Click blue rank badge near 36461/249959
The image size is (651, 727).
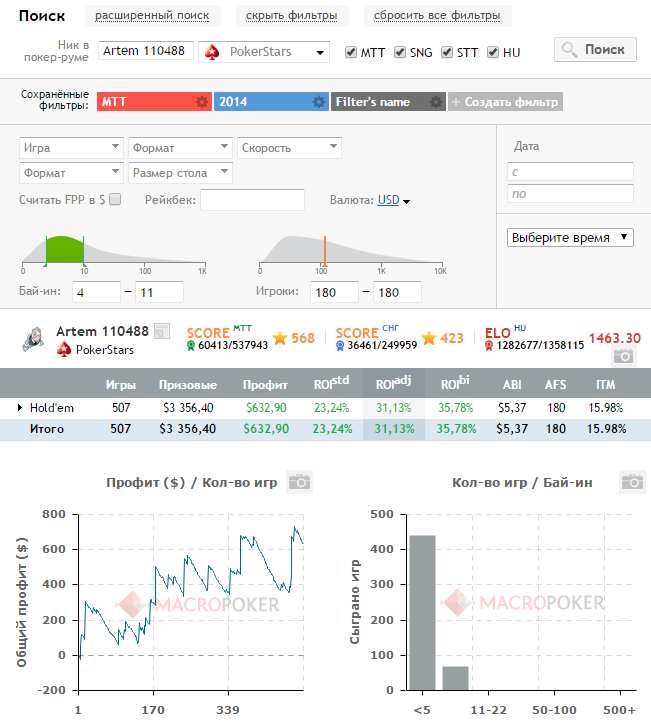click(340, 345)
